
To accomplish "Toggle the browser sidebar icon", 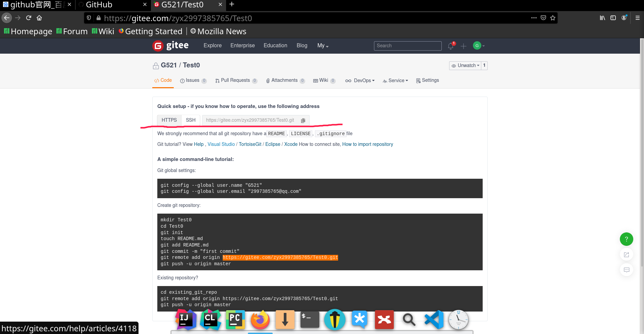I will tap(613, 18).
